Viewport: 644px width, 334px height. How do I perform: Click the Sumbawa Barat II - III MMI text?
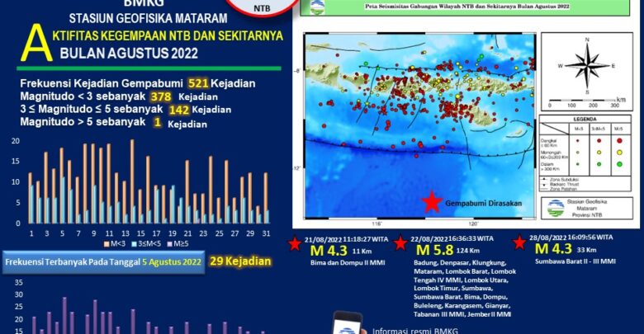tap(575, 261)
